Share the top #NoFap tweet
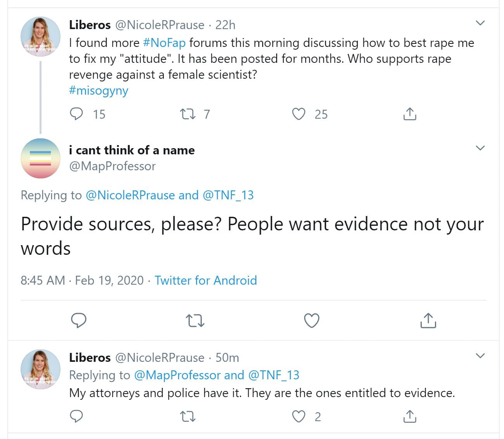This screenshot has width=504, height=439. [410, 114]
